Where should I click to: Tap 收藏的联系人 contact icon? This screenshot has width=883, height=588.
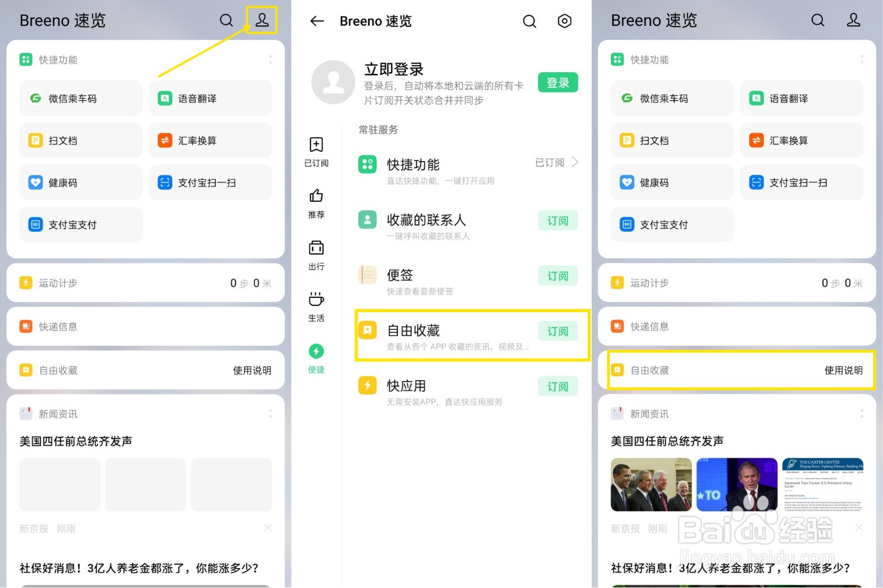368,219
